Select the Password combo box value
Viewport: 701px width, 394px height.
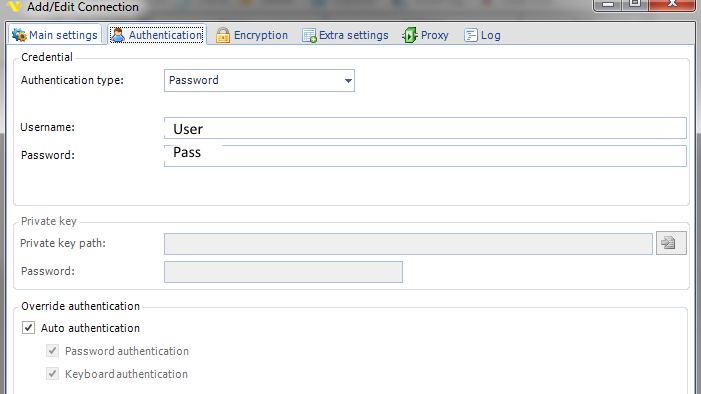click(x=259, y=80)
